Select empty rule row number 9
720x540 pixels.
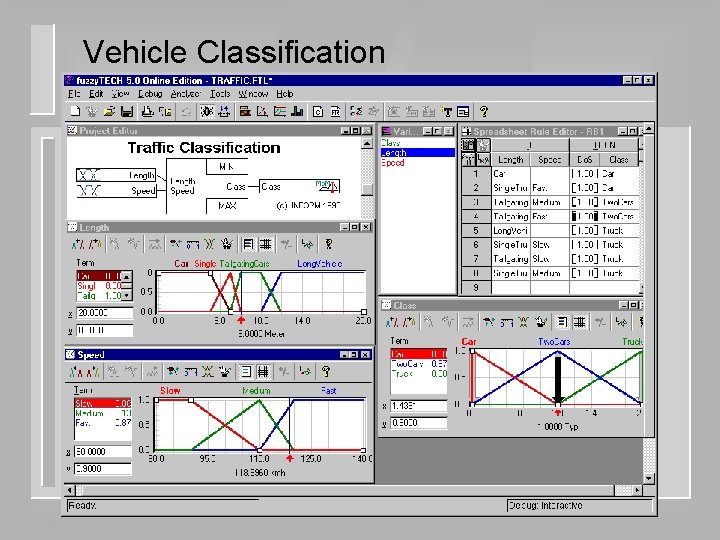476,287
